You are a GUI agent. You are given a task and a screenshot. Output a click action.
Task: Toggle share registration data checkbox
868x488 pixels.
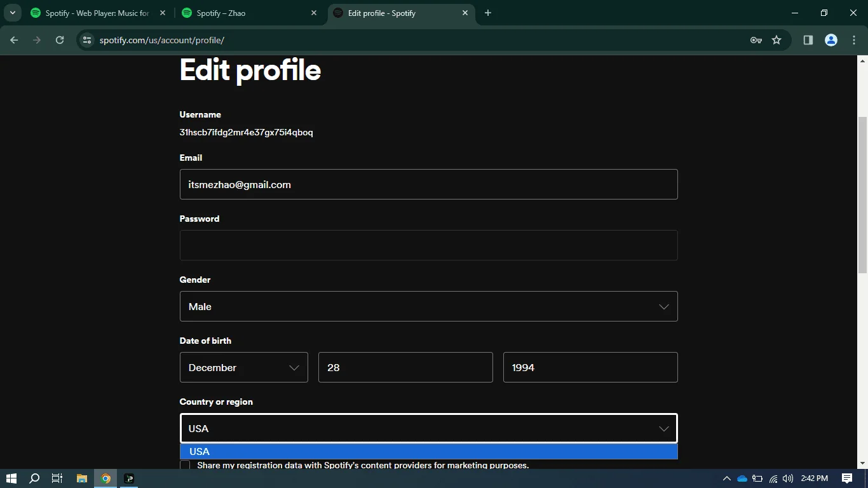point(185,465)
